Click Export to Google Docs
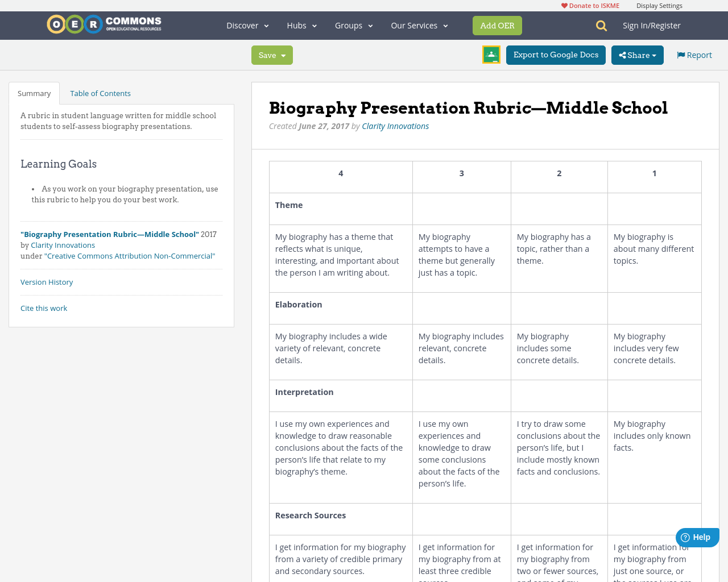 coord(556,55)
